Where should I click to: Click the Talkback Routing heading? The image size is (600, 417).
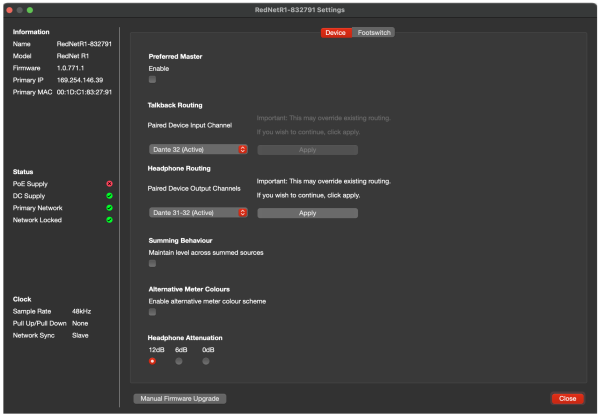(x=175, y=105)
